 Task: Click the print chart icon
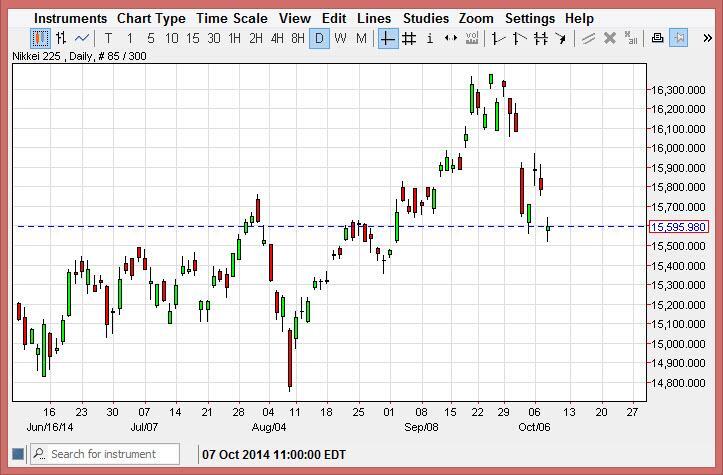click(x=657, y=39)
